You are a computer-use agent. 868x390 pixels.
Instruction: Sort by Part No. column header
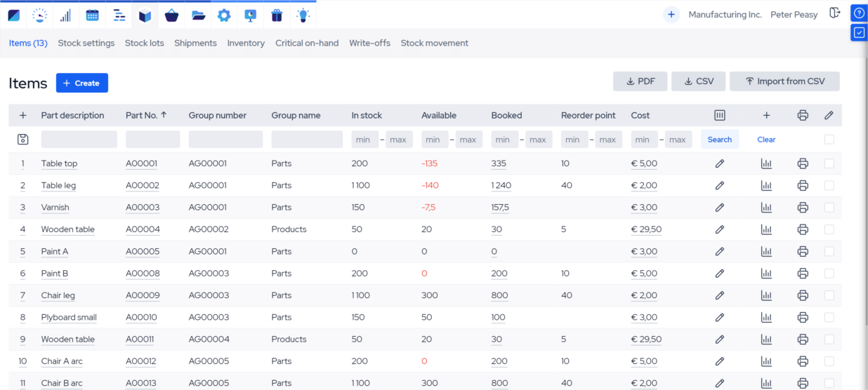coord(145,116)
